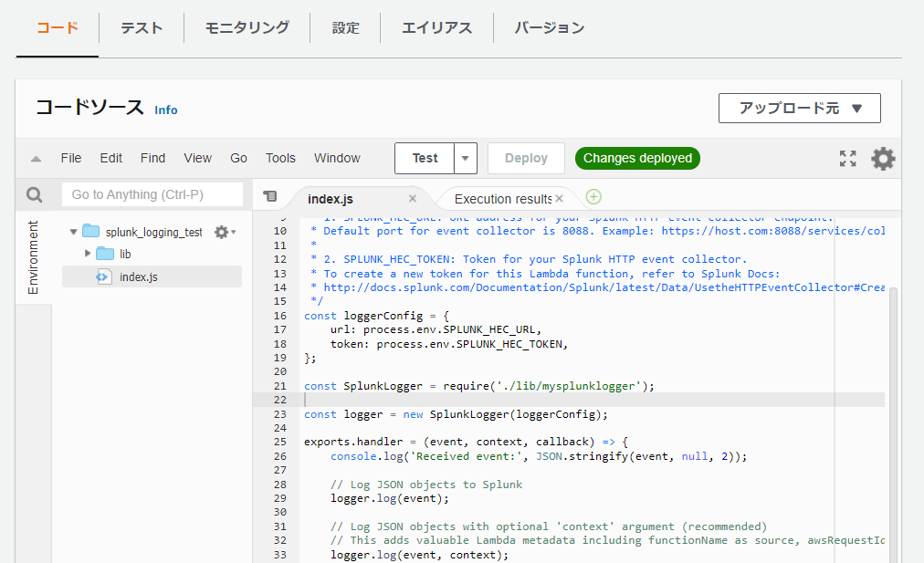This screenshot has height=563, width=924.
Task: Click the 'logger.log(event);' code line
Action: point(390,498)
